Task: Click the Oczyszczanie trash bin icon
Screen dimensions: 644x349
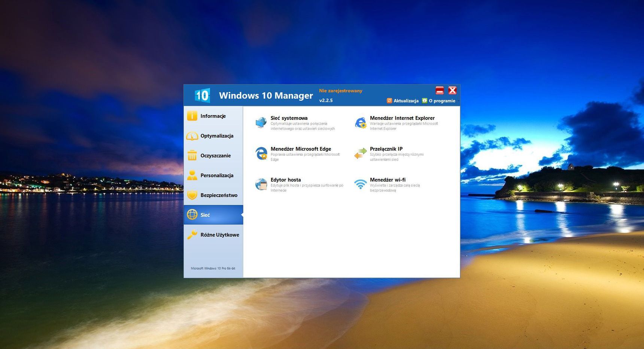Action: [x=192, y=155]
